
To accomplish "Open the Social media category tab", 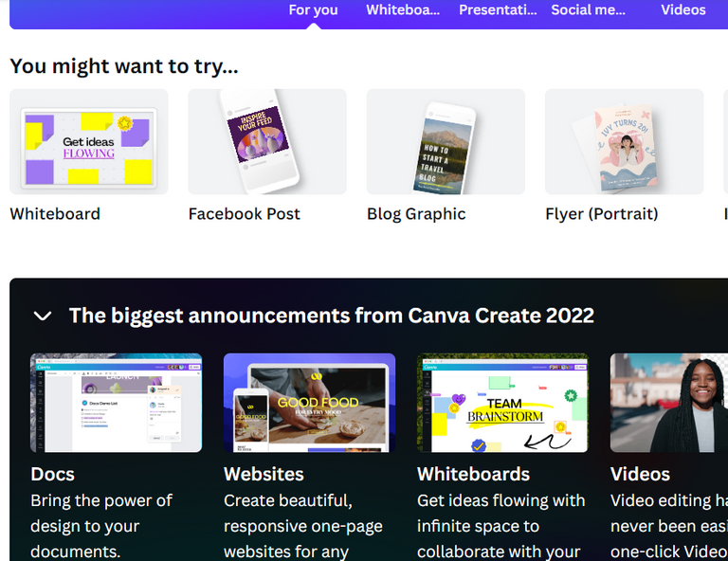I will [588, 9].
